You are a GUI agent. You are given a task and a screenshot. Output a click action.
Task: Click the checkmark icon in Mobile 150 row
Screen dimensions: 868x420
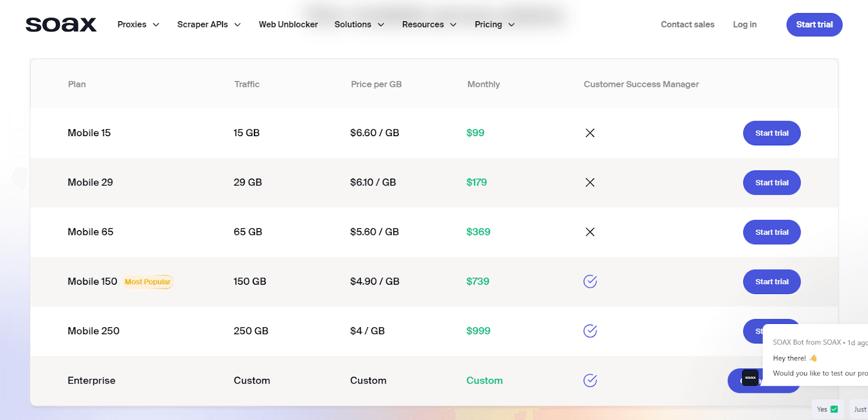coord(590,281)
